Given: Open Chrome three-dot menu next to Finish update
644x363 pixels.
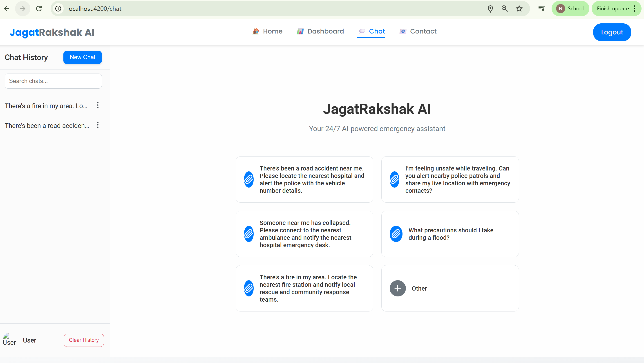Looking at the screenshot, I should pyautogui.click(x=634, y=9).
